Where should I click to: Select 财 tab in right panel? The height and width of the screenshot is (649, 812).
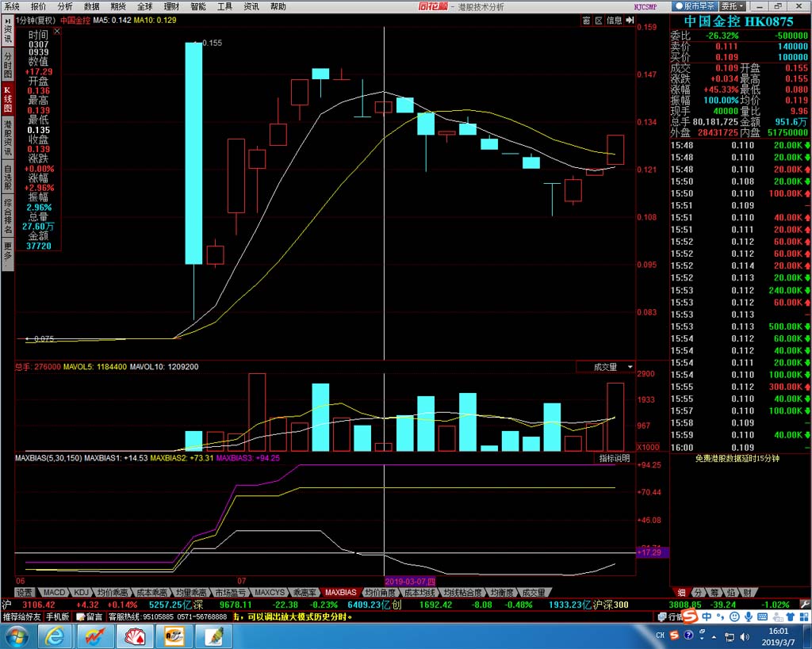coord(748,592)
